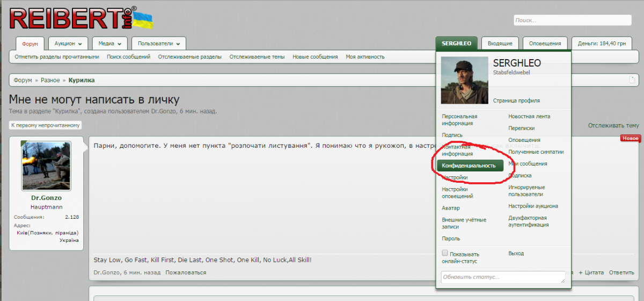Open Переписки in the account menu
Image resolution: width=644 pixels, height=301 pixels.
[522, 128]
